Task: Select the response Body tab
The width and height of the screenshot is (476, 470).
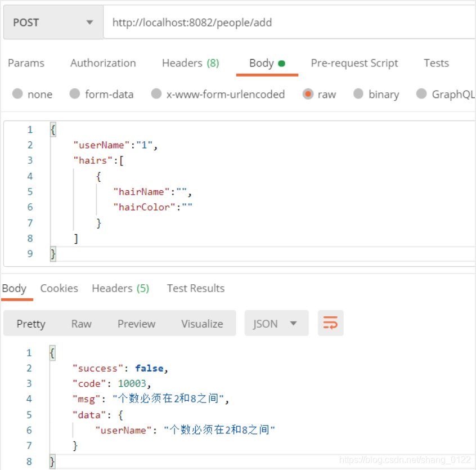Action: point(14,288)
